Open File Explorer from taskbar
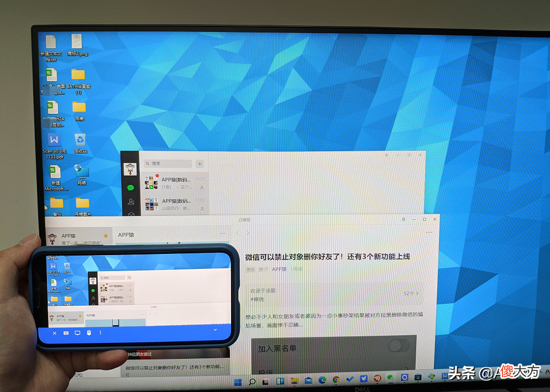Viewport: 550px width, 392px height. pyautogui.click(x=294, y=381)
